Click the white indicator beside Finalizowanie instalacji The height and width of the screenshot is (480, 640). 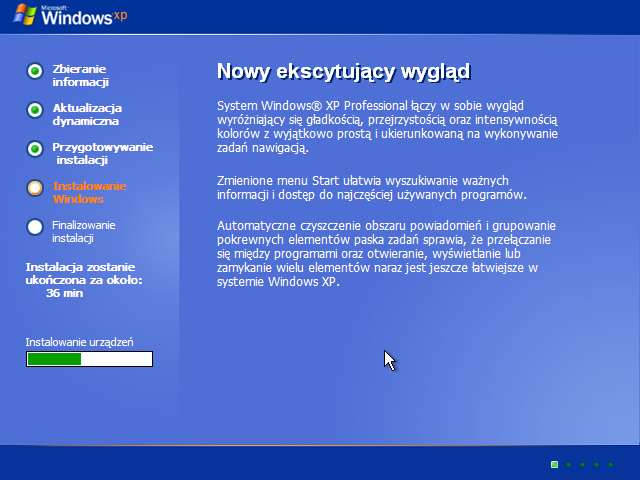pos(35,227)
